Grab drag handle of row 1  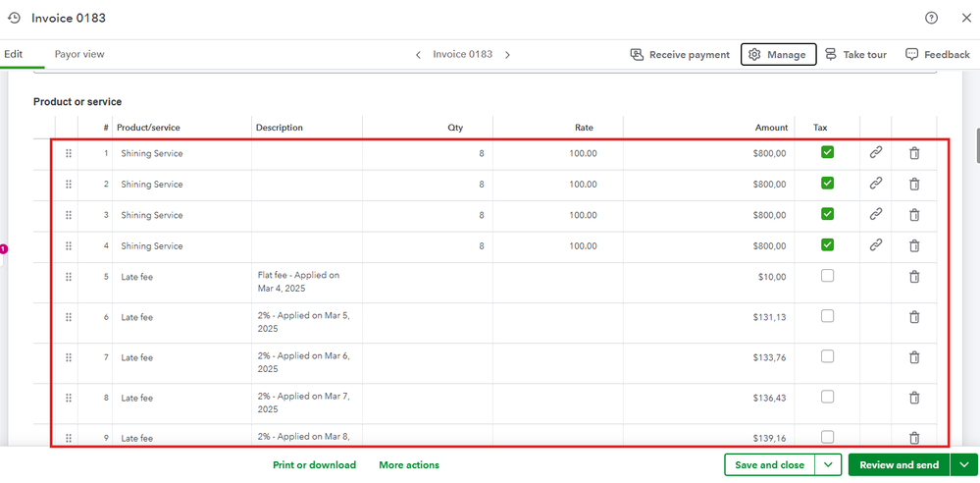[69, 153]
